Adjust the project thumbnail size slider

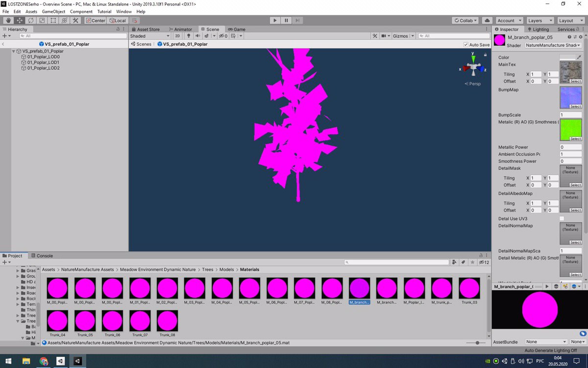tap(477, 342)
